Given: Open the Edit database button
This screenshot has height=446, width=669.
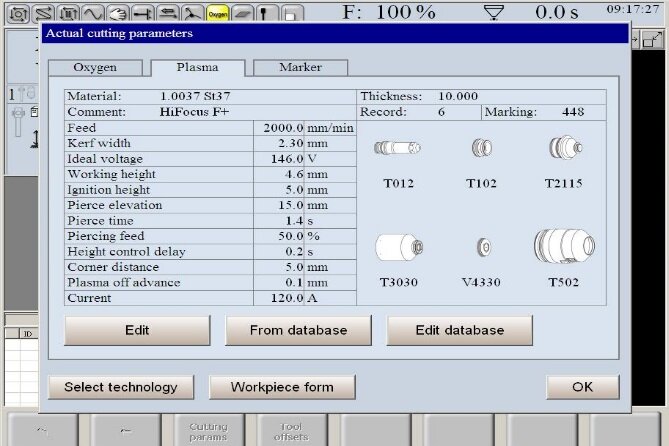Looking at the screenshot, I should click(459, 330).
